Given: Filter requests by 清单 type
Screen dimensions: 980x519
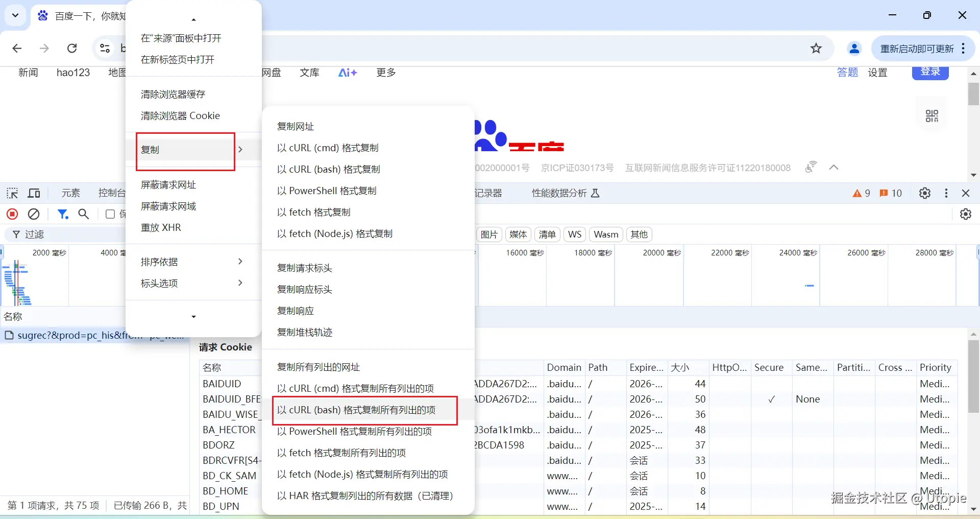Looking at the screenshot, I should pyautogui.click(x=547, y=234).
